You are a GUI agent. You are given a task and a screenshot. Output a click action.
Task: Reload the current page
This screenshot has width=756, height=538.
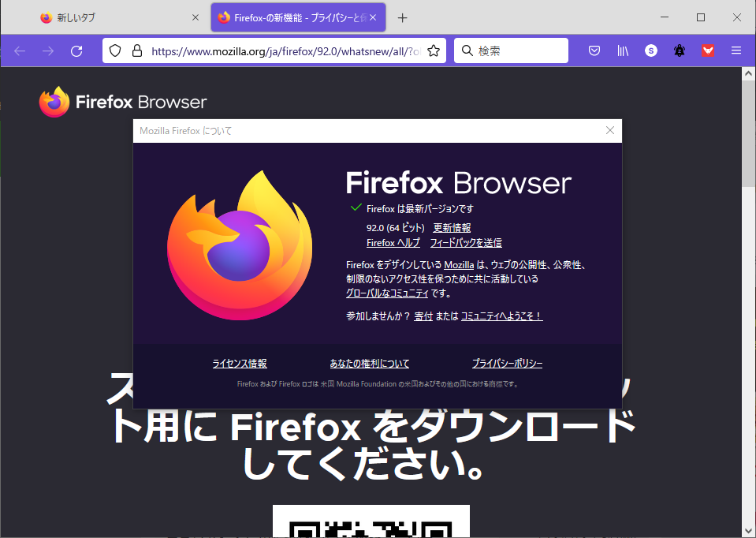(x=76, y=50)
